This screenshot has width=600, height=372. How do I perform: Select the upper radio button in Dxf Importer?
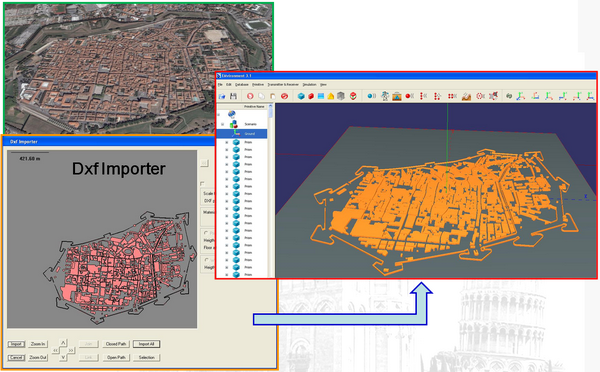[206, 233]
